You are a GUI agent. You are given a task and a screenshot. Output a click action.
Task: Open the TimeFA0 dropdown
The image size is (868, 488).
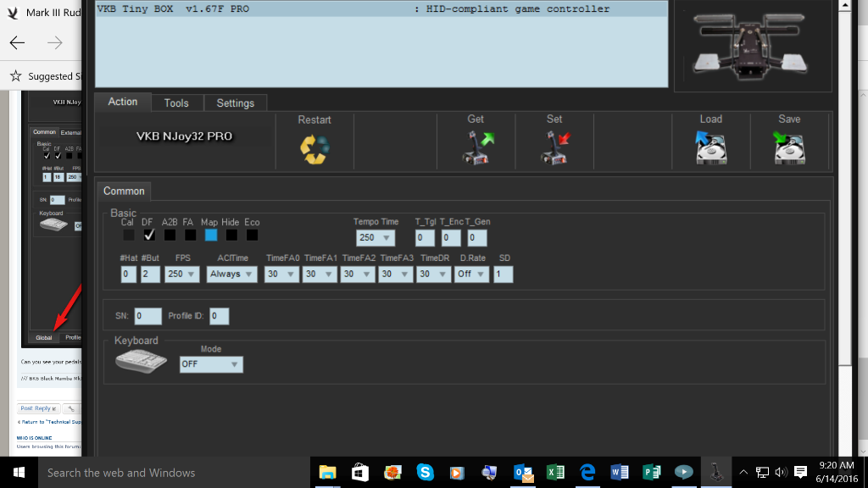click(281, 274)
